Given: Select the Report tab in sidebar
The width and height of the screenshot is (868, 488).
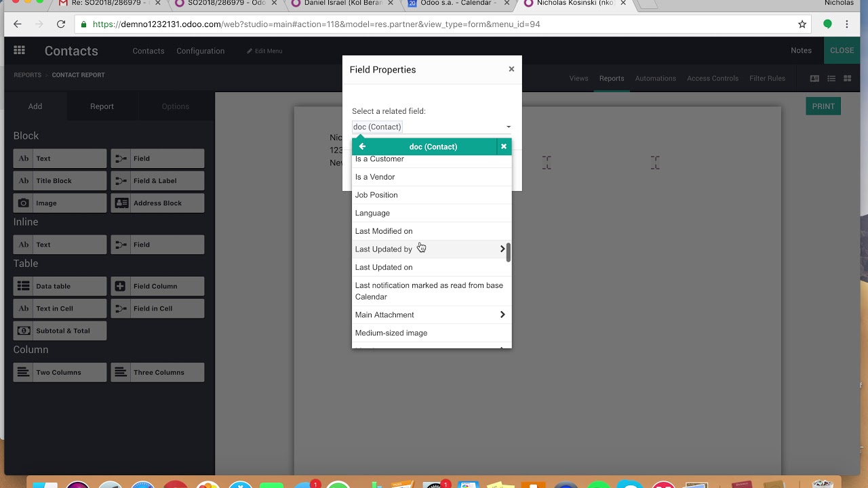Looking at the screenshot, I should point(102,106).
